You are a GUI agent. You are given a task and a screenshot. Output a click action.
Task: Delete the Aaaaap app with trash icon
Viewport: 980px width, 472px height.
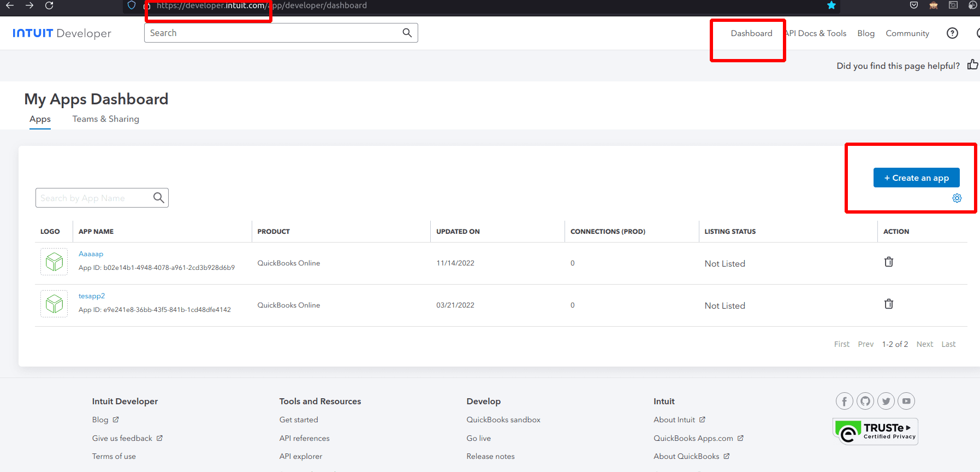[889, 262]
